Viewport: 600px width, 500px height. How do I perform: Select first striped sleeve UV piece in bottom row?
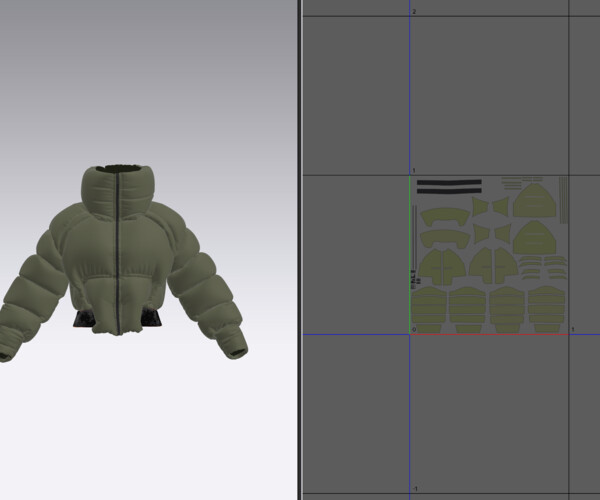click(429, 310)
